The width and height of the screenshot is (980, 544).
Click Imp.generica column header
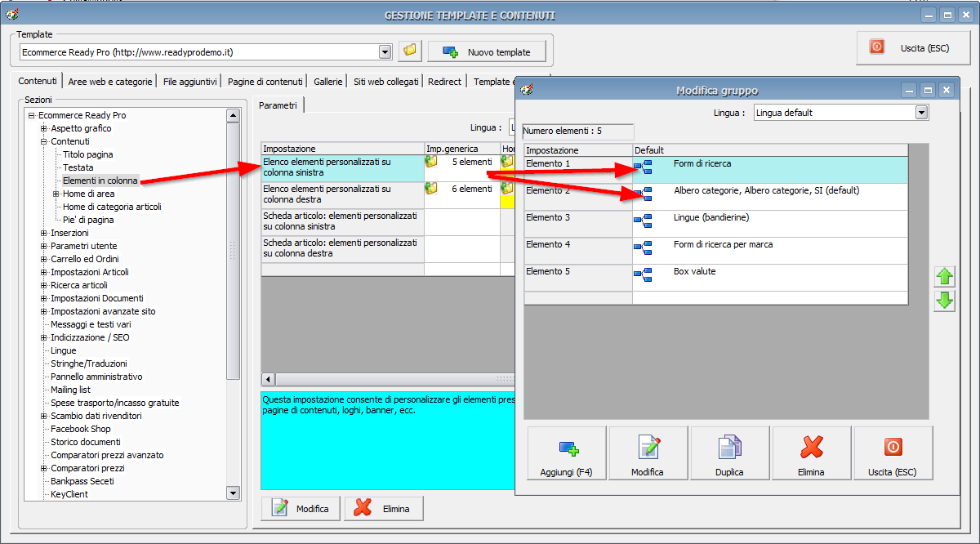[462, 149]
